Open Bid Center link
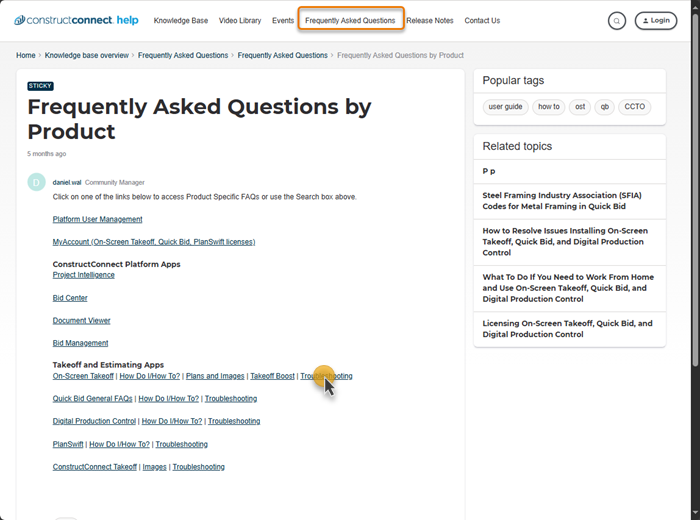This screenshot has height=520, width=700. coord(70,298)
